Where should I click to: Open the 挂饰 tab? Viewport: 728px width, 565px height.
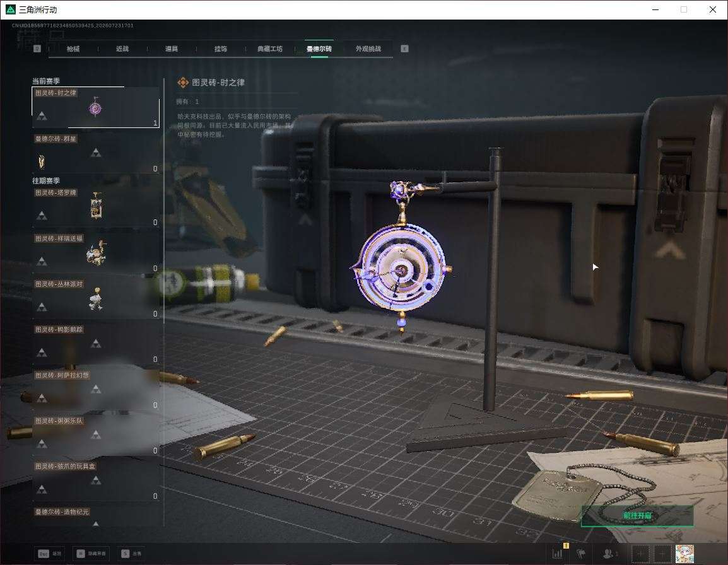(221, 49)
